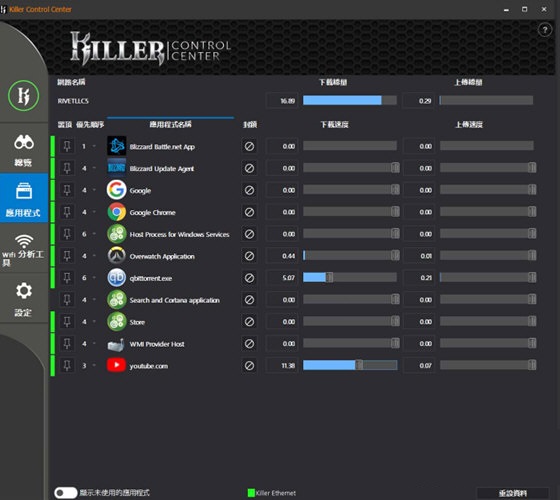The width and height of the screenshot is (560, 500).
Task: Open priority dropdown for Host Process row
Action: (x=94, y=234)
